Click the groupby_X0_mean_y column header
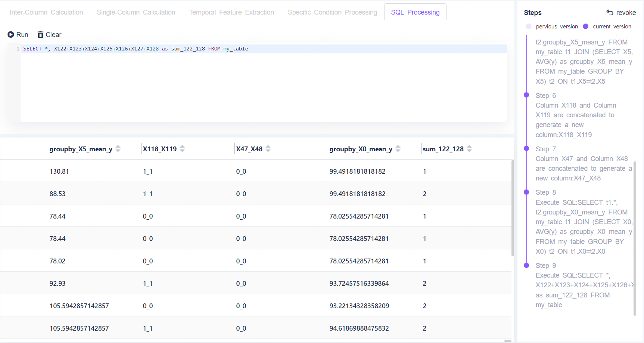This screenshot has width=644, height=343. point(361,149)
